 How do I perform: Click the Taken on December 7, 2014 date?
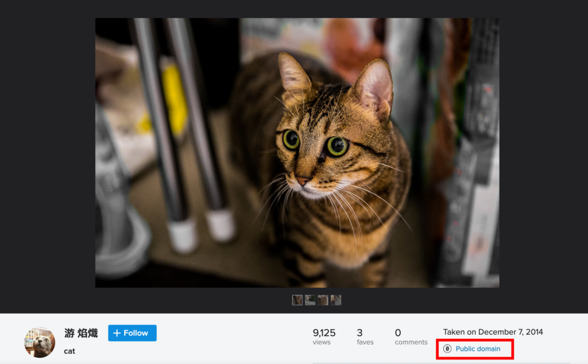493,332
